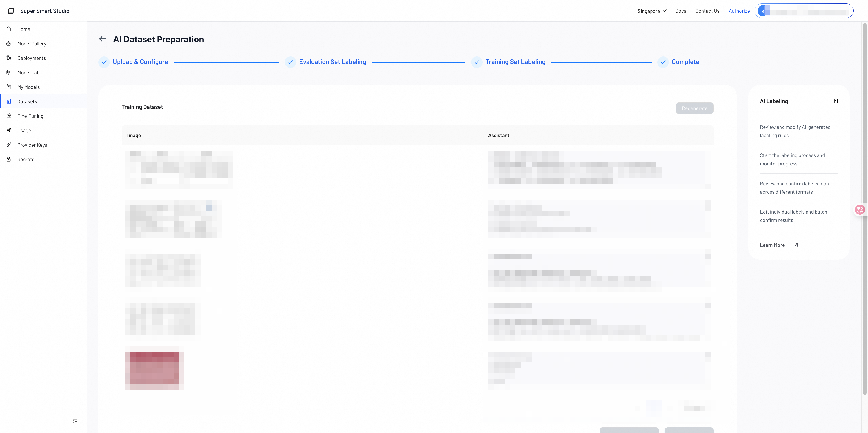Switch to Evaluation Set Labeling step
The width and height of the screenshot is (868, 433).
coord(332,62)
